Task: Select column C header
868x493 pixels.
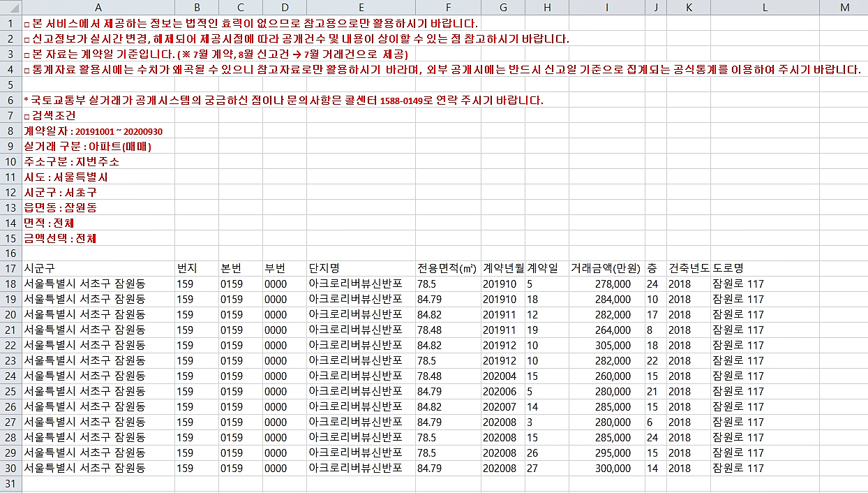Action: (241, 7)
